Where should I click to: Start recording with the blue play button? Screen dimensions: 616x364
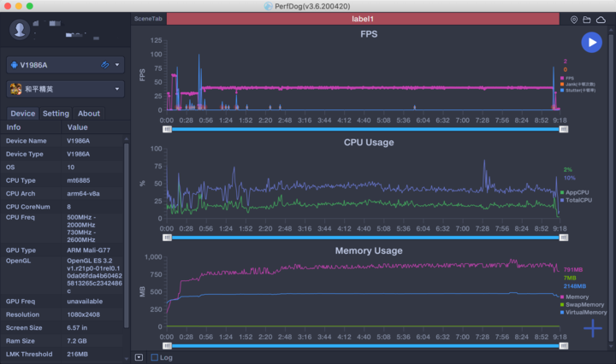pos(591,42)
